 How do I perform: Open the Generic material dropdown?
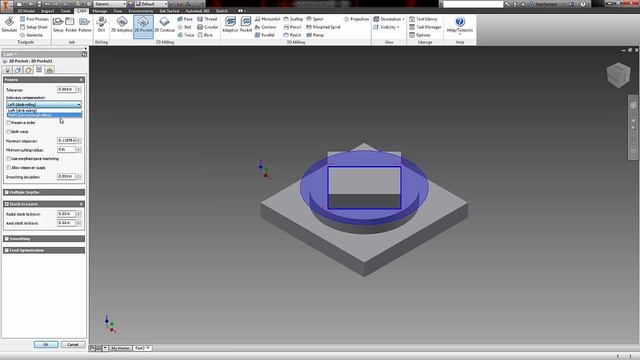pos(109,4)
